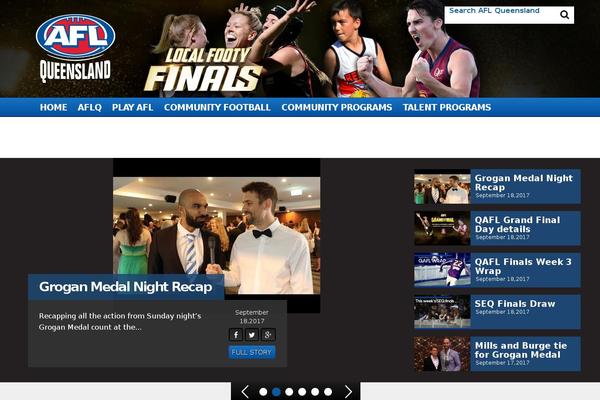
Task: Click the Search AFL Queensland field
Action: (502, 15)
